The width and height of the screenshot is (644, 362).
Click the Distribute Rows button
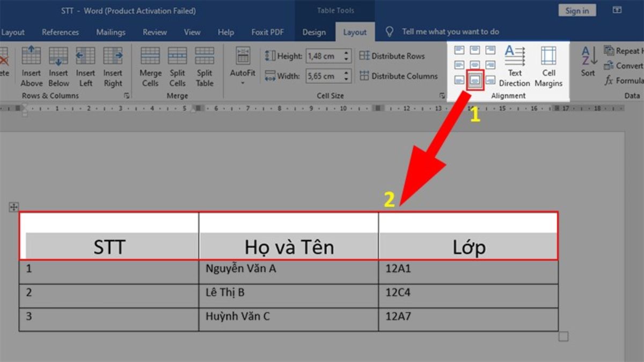[x=393, y=56]
